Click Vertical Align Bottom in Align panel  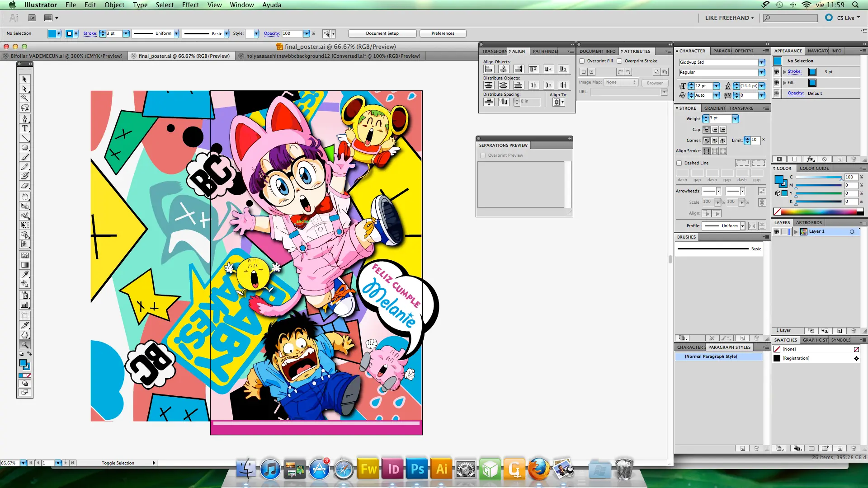coord(563,69)
